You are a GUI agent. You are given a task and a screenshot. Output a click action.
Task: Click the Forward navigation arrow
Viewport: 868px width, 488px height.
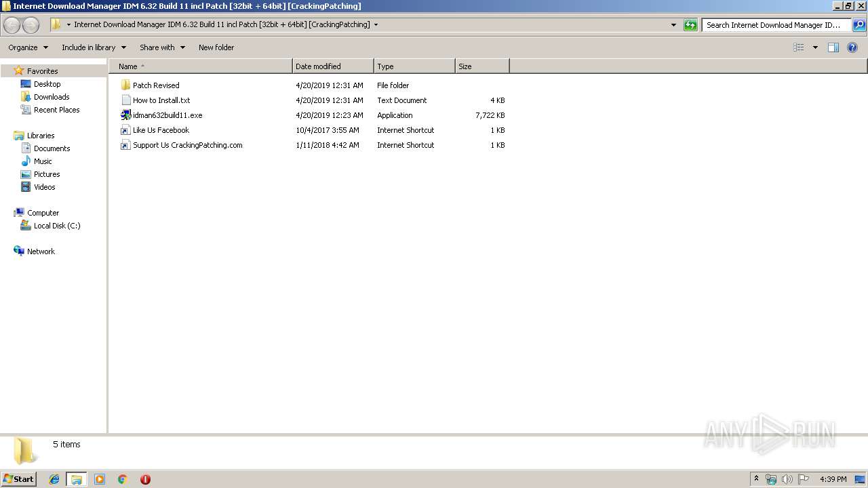tap(31, 25)
